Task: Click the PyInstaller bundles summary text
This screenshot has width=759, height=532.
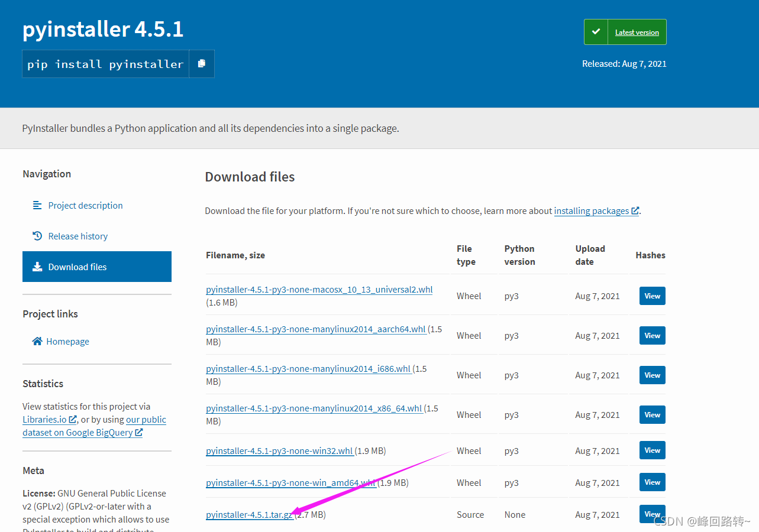Action: pyautogui.click(x=211, y=128)
